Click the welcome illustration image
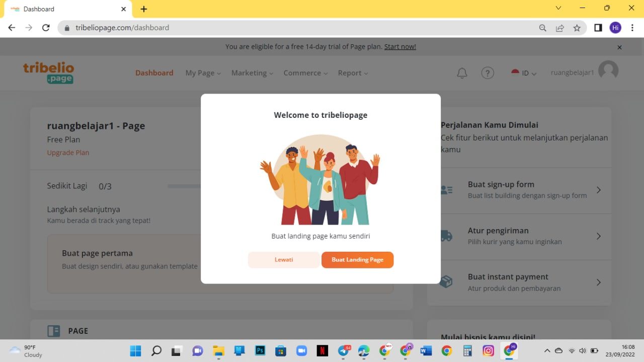Viewport: 644px width, 362px height. tap(320, 179)
